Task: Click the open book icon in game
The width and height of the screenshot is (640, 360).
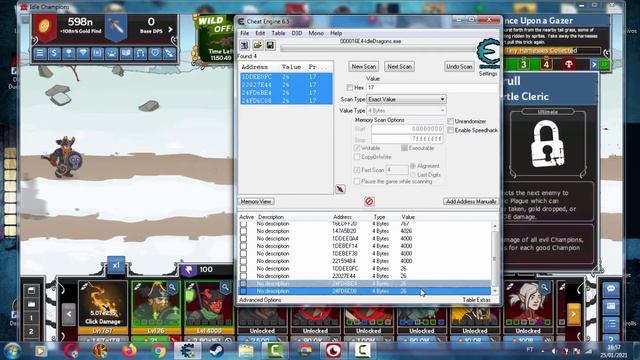Action: (126, 53)
